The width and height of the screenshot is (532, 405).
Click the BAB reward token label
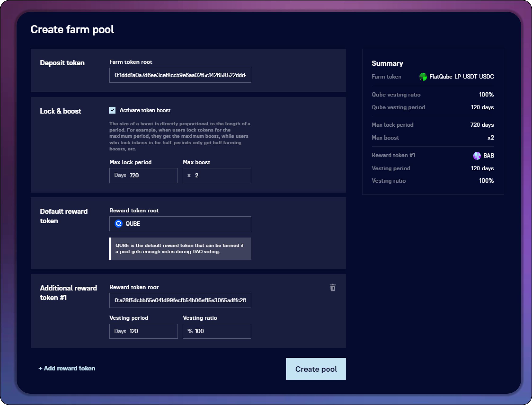pyautogui.click(x=489, y=156)
